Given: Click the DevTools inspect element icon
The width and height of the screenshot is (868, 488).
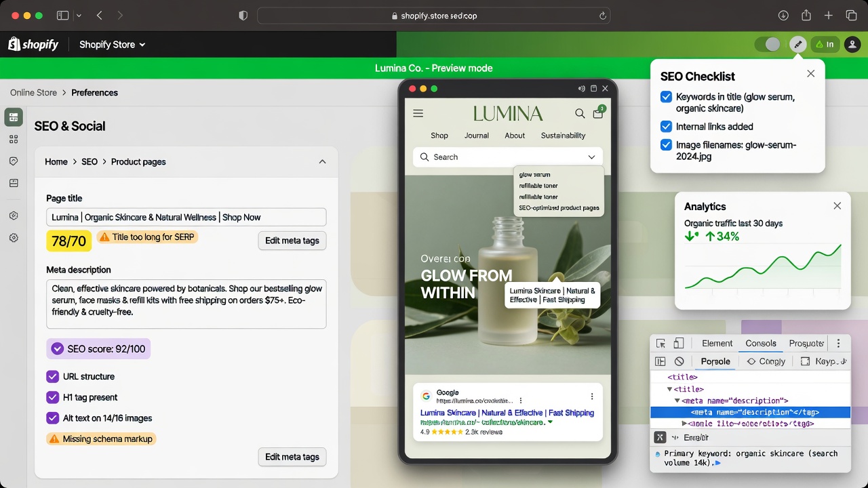Looking at the screenshot, I should pos(661,344).
